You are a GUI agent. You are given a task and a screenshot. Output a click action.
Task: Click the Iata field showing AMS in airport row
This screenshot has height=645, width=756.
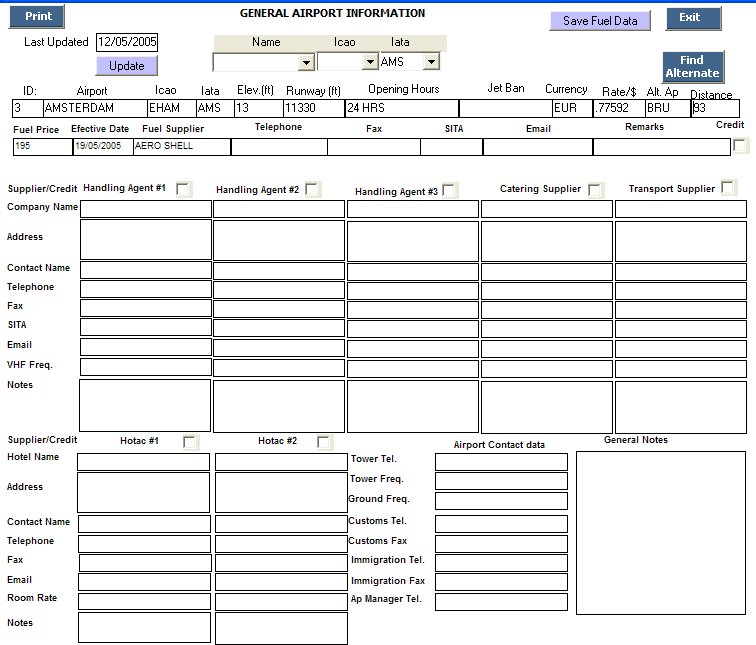point(215,108)
